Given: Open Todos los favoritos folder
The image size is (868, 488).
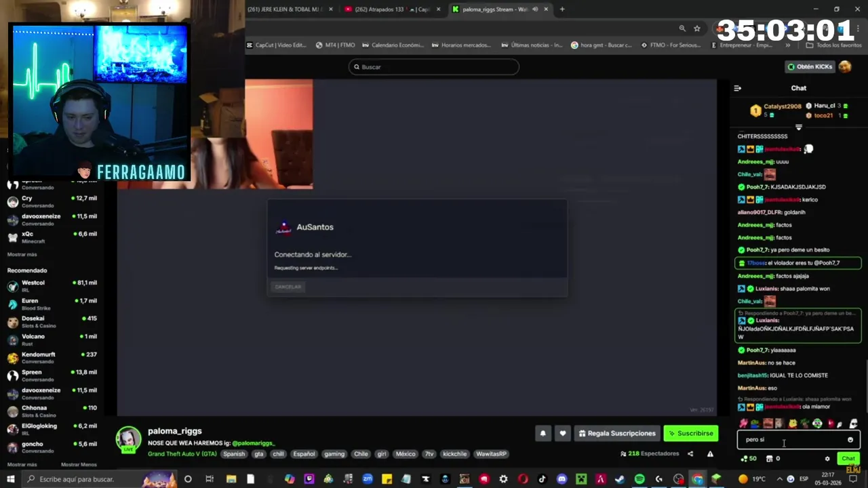Looking at the screenshot, I should click(x=833, y=45).
